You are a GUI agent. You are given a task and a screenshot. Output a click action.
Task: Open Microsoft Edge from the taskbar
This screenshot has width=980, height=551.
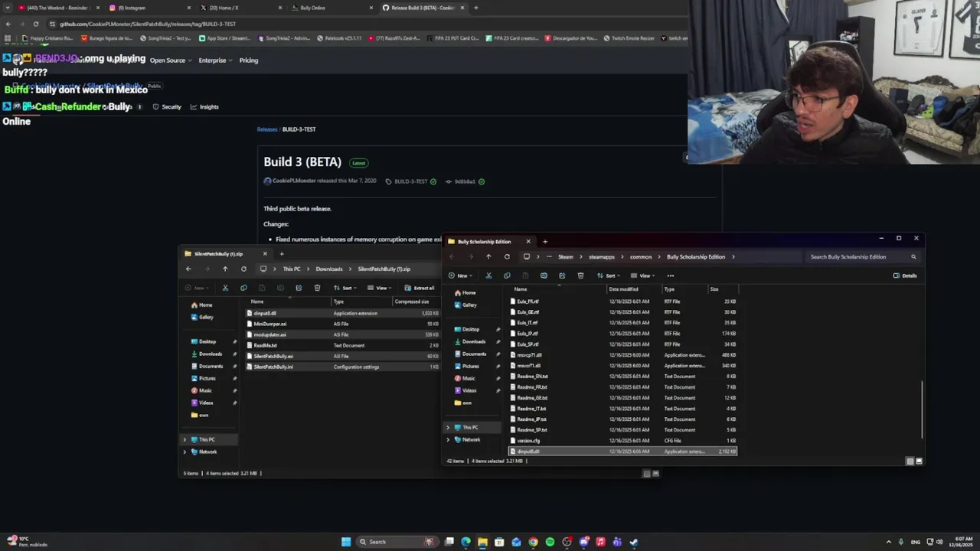465,542
